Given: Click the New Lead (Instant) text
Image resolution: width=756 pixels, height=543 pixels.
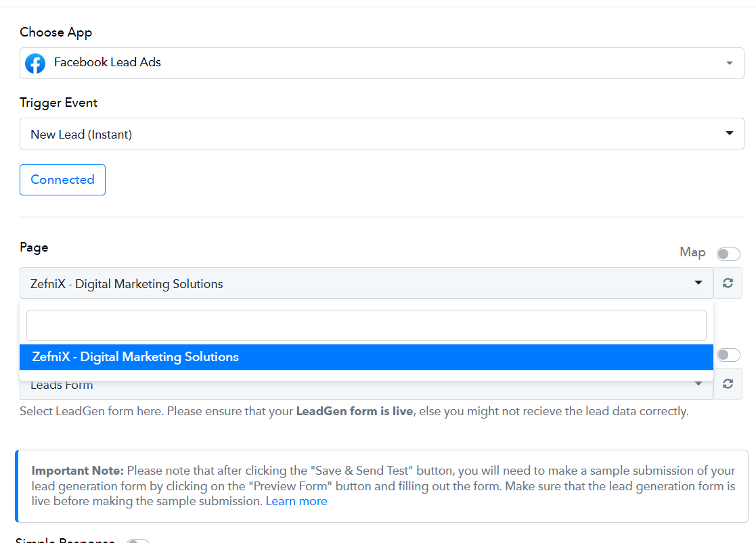Looking at the screenshot, I should click(x=81, y=135).
